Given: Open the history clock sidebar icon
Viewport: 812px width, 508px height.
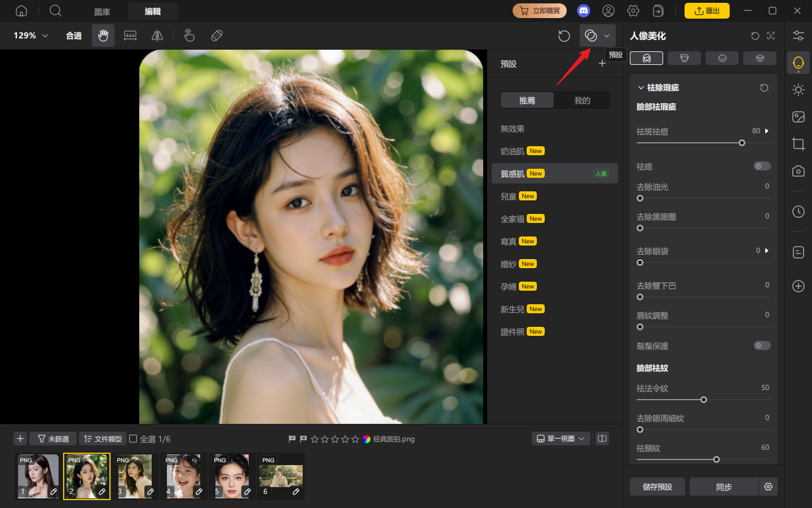Looking at the screenshot, I should click(798, 212).
